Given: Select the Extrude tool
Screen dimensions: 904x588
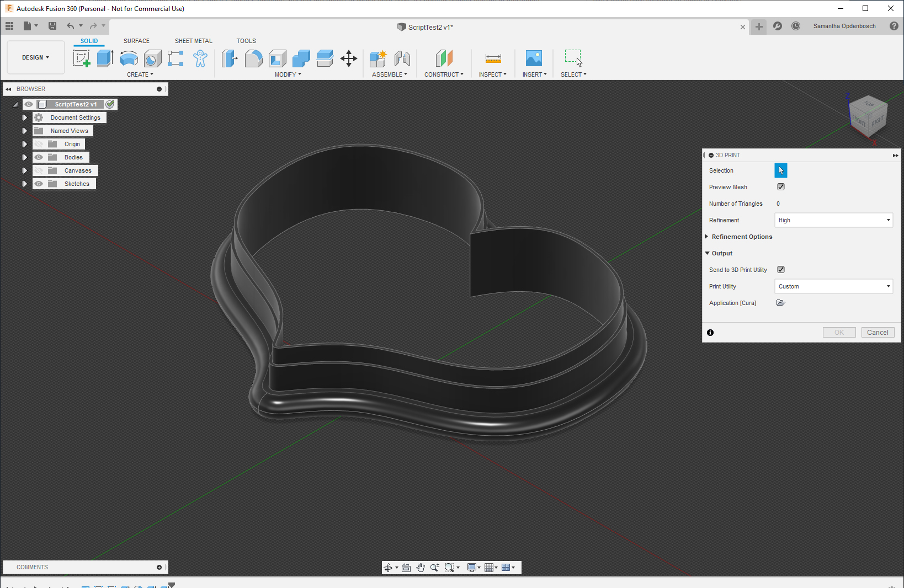Looking at the screenshot, I should (x=105, y=58).
